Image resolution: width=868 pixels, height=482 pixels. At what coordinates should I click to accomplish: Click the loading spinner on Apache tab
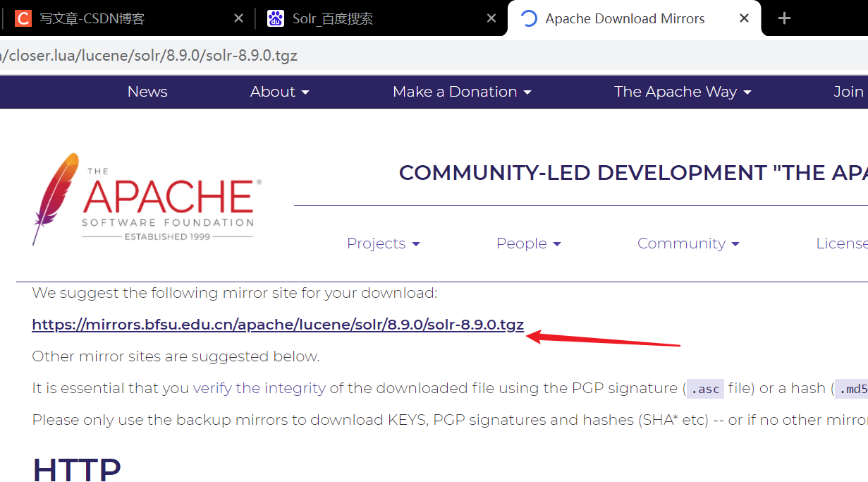[529, 18]
